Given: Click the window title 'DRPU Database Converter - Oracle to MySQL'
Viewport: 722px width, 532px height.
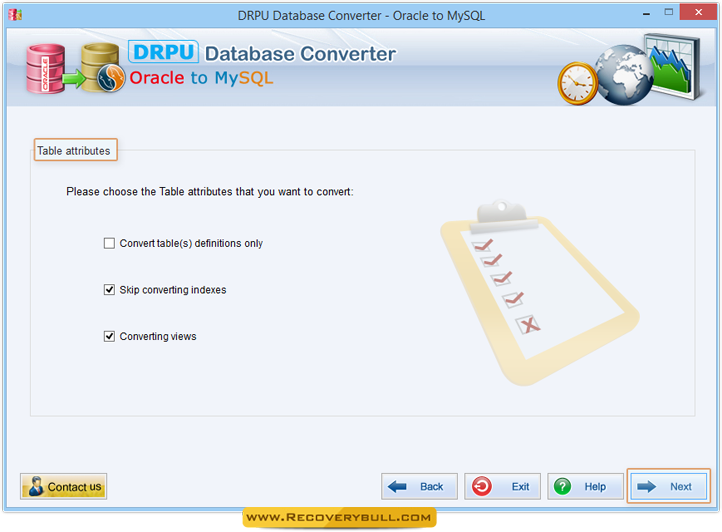Looking at the screenshot, I should [x=361, y=16].
